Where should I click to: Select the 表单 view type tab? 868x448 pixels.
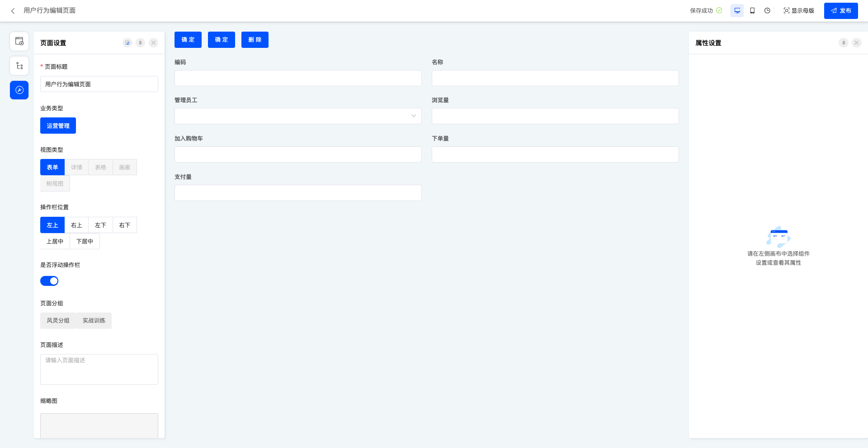click(x=52, y=167)
